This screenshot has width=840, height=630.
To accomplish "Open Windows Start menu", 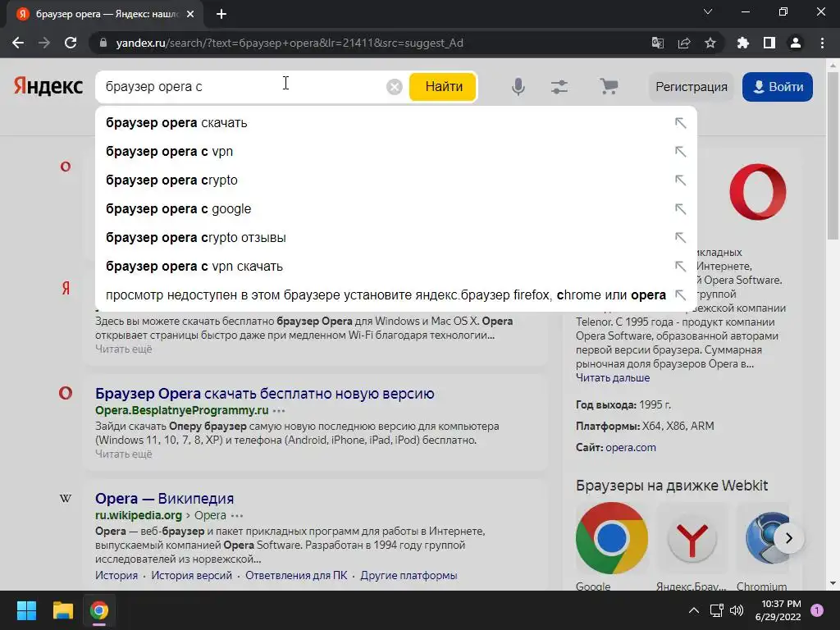I will pyautogui.click(x=26, y=610).
